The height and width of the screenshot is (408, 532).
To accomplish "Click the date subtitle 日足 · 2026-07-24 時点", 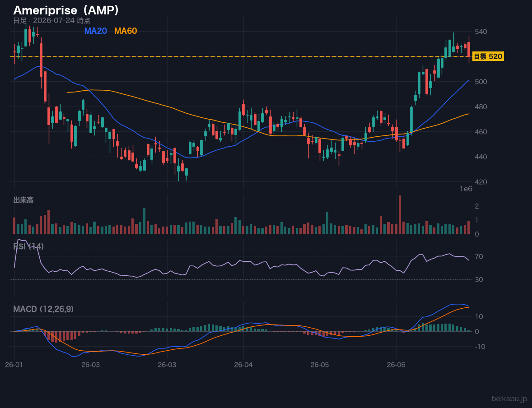I will 51,20.
